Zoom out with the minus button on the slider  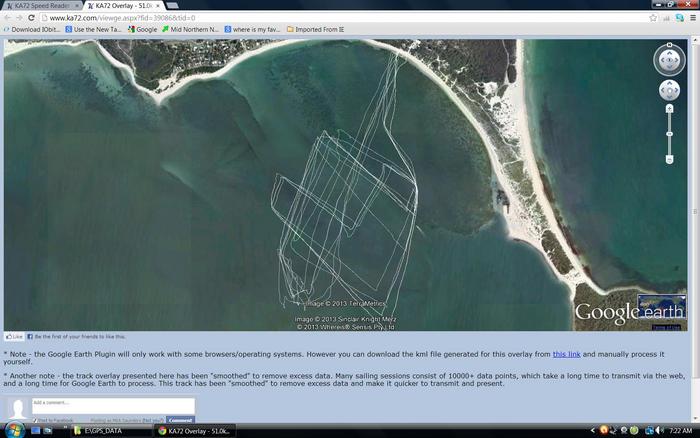pyautogui.click(x=669, y=159)
